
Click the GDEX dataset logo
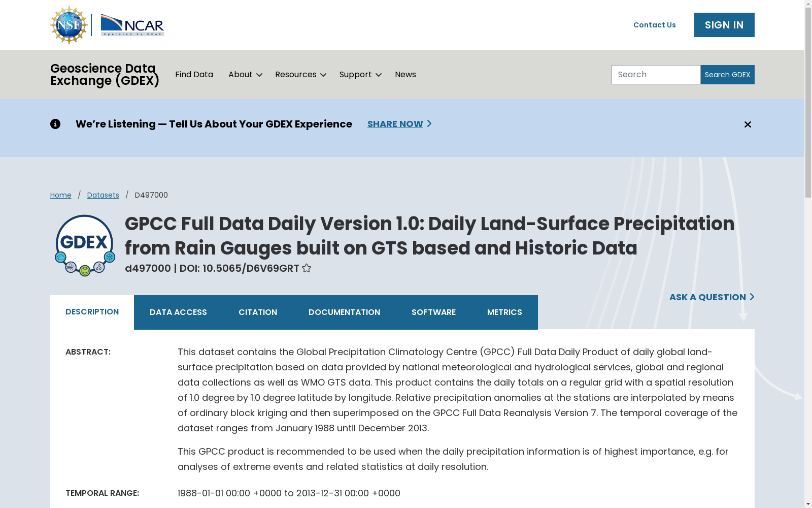(85, 245)
